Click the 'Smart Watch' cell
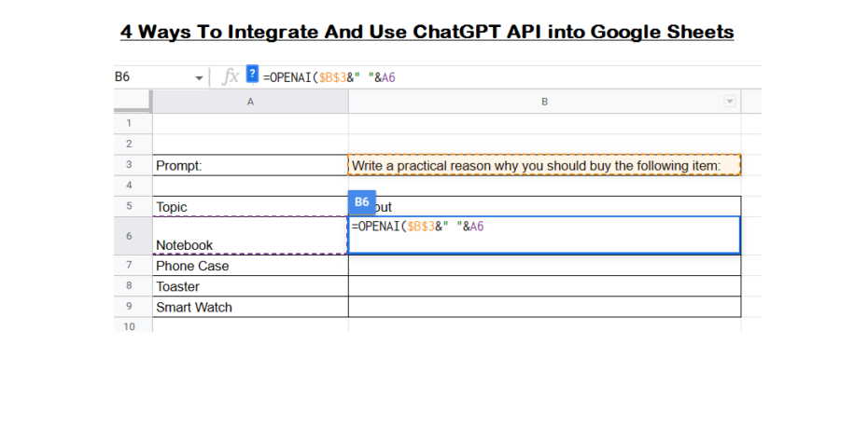 coord(250,307)
